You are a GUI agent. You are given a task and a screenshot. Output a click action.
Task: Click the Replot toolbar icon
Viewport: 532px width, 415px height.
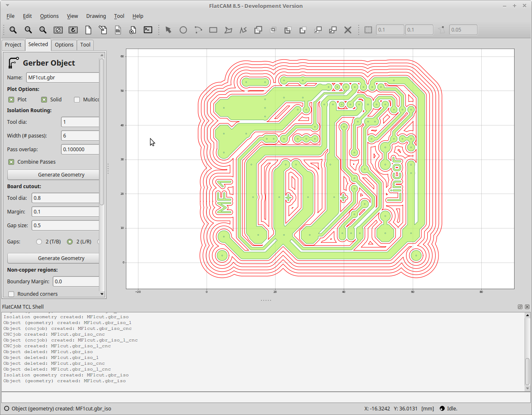coord(73,30)
